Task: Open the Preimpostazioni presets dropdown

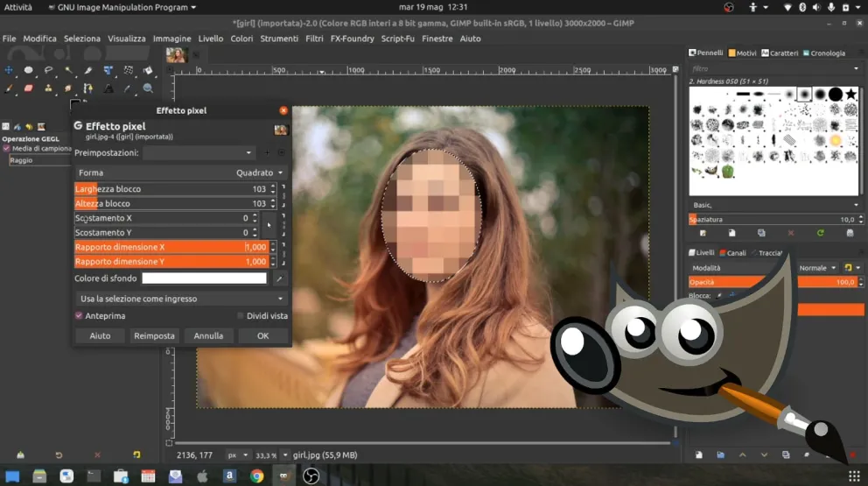Action: click(x=199, y=153)
